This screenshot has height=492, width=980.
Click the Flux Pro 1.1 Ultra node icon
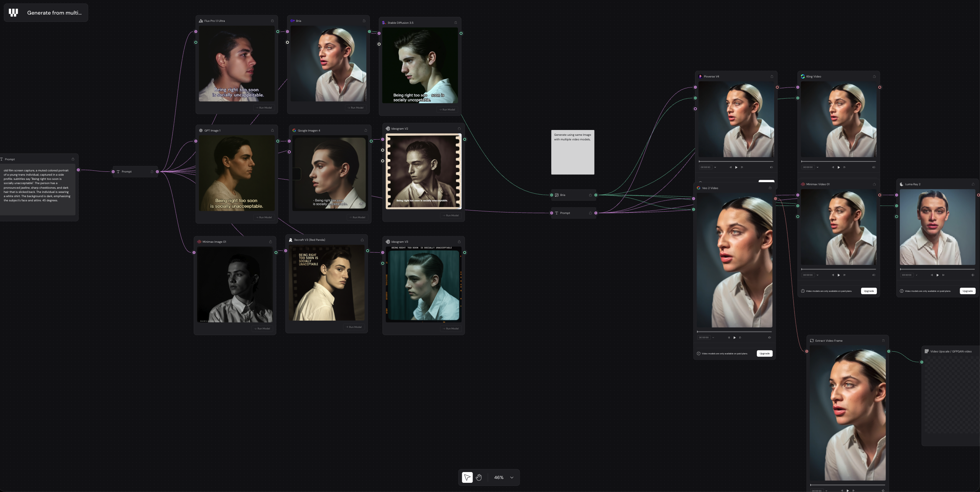[x=201, y=21]
